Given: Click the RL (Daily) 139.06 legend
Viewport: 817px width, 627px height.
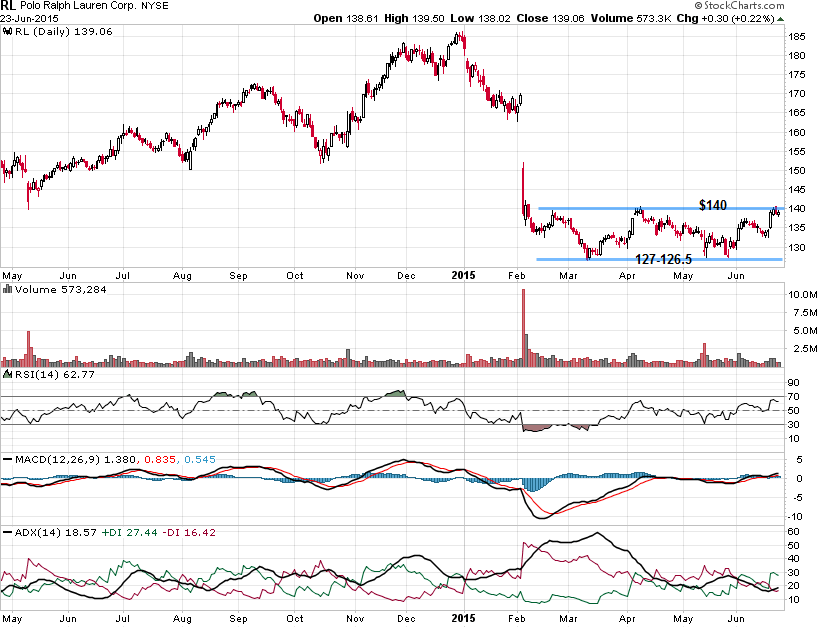Looking at the screenshot, I should [x=64, y=31].
